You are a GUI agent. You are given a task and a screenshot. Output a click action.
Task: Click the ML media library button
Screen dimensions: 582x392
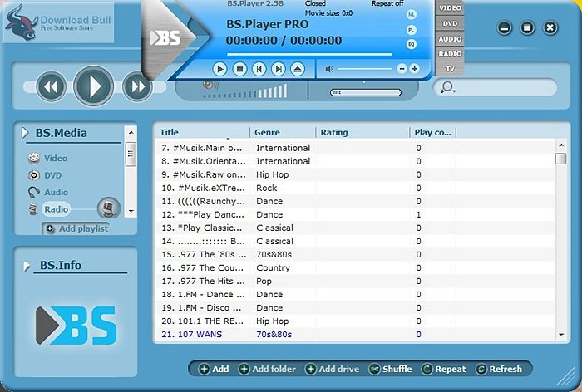(x=411, y=15)
